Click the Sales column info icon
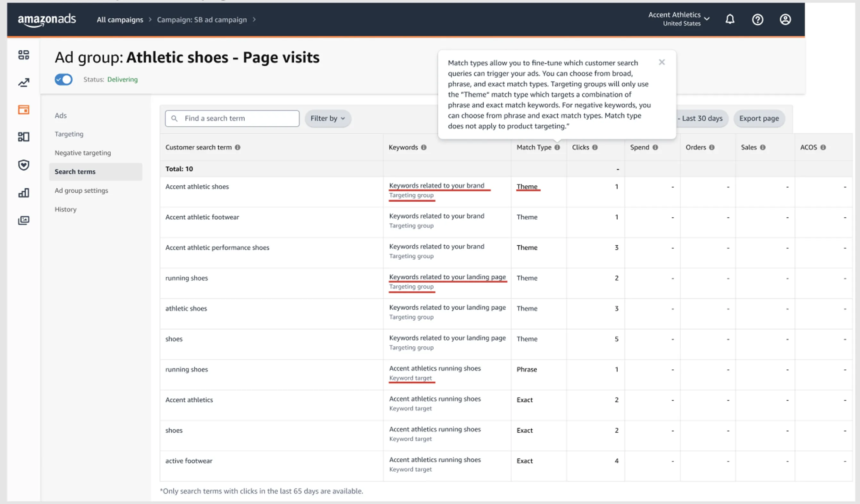 pyautogui.click(x=763, y=147)
